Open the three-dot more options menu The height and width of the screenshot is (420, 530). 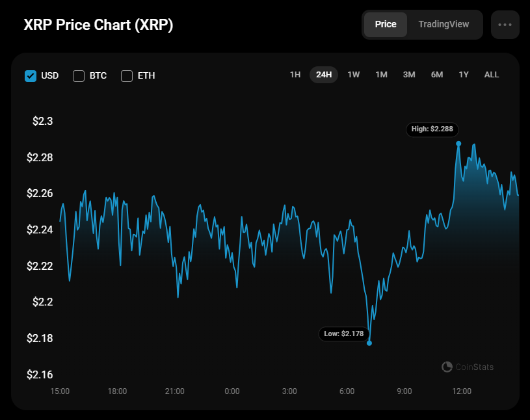pos(505,25)
